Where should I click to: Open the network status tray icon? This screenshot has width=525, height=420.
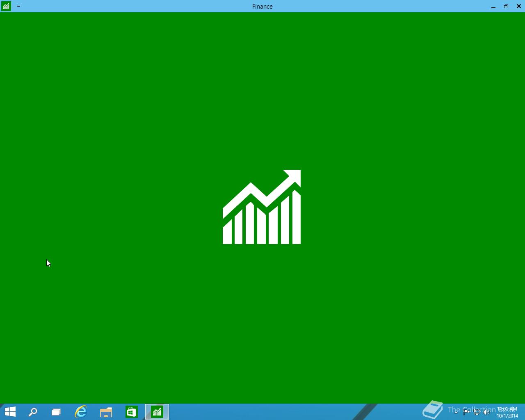[477, 412]
